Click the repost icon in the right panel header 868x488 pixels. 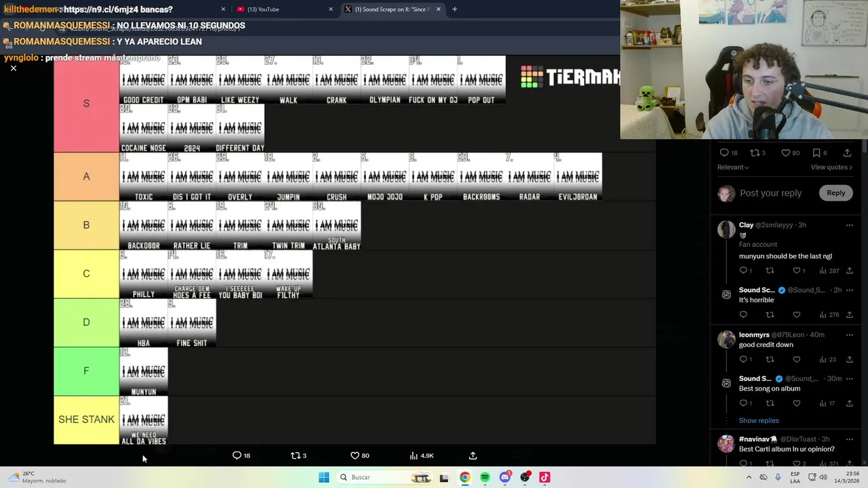[x=754, y=152]
